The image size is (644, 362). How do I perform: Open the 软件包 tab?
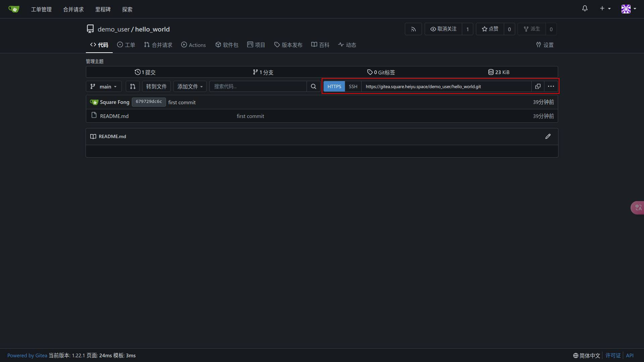(227, 45)
